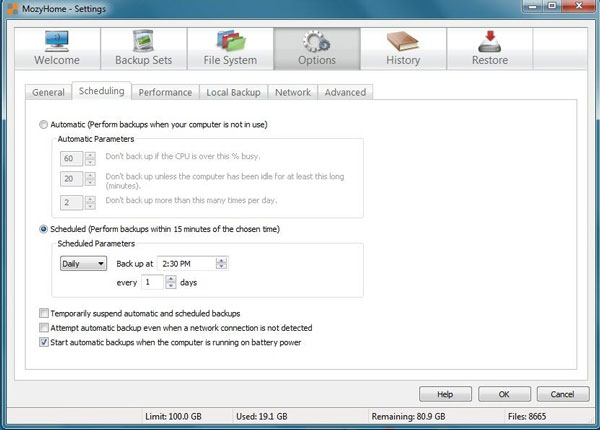Click the Remaining: 80.9 GB status text
This screenshot has height=430, width=600.
coord(408,416)
